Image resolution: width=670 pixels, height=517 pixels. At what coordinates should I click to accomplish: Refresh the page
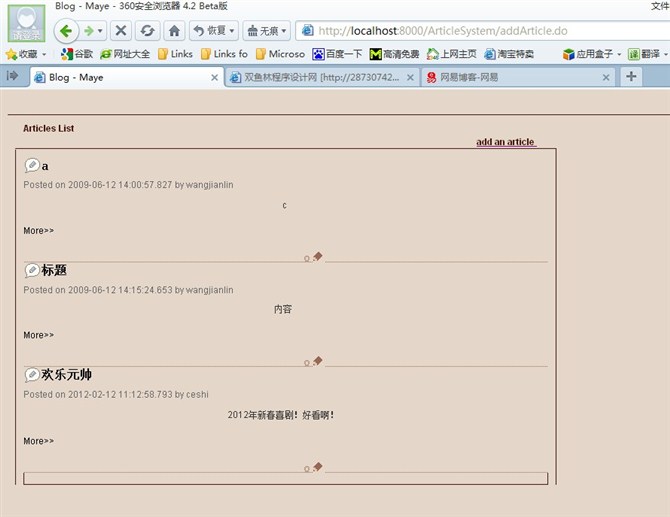pos(147,31)
